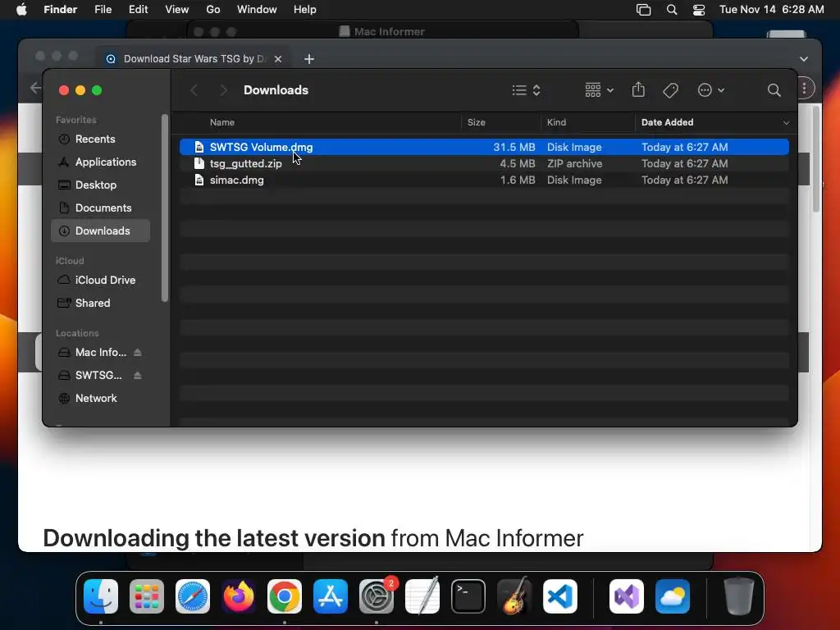
Task: Eject the Mac Info... volume
Action: [x=138, y=353]
